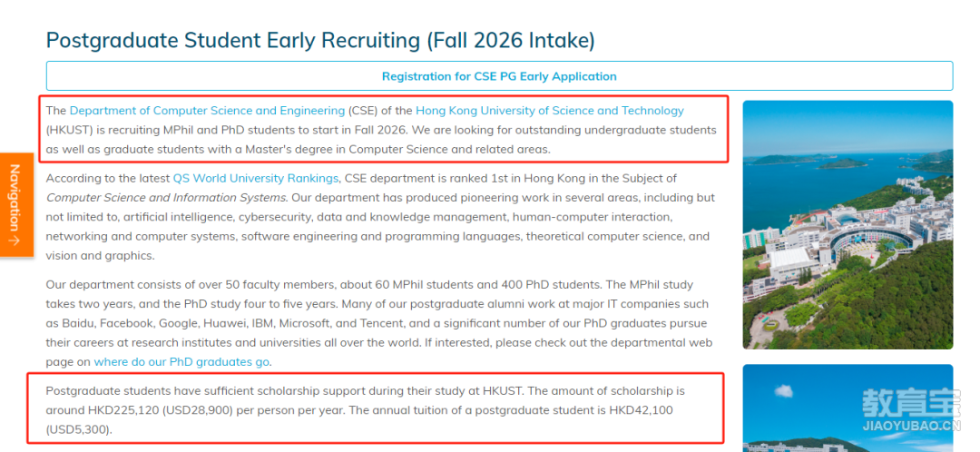
Task: Follow the Department of Computer Science and Engineering link
Action: pos(207,111)
